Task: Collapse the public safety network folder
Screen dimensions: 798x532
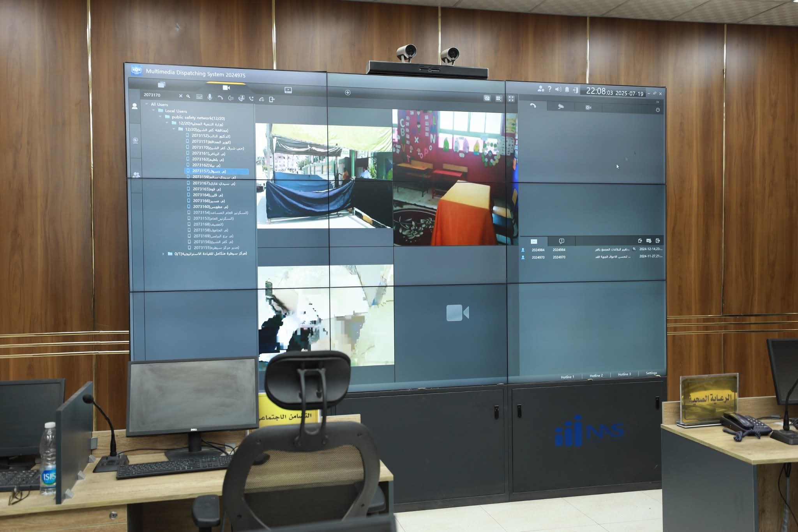Action: pos(160,117)
